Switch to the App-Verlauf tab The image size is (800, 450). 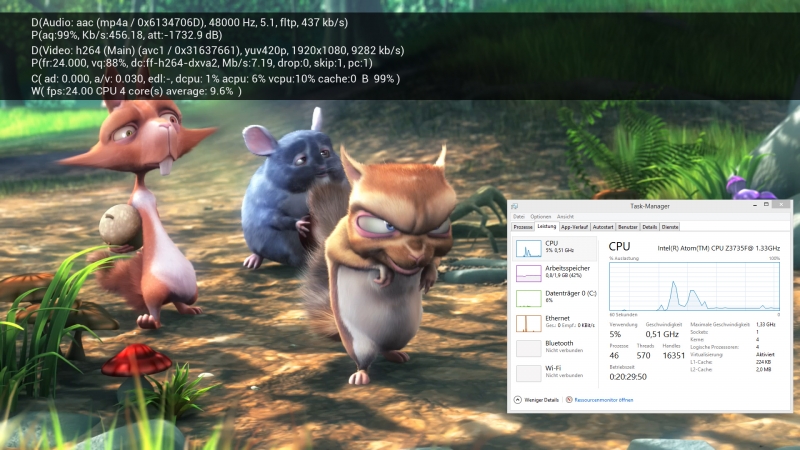(x=574, y=227)
